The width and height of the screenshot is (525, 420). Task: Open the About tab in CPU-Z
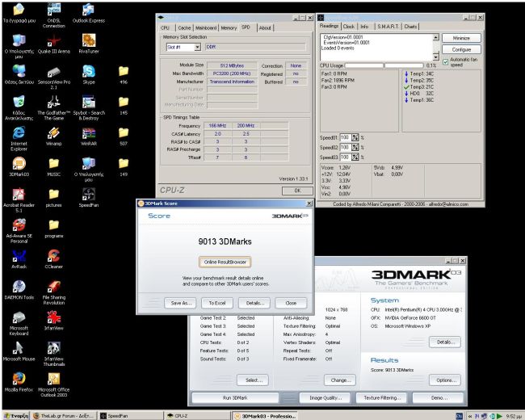pyautogui.click(x=265, y=27)
